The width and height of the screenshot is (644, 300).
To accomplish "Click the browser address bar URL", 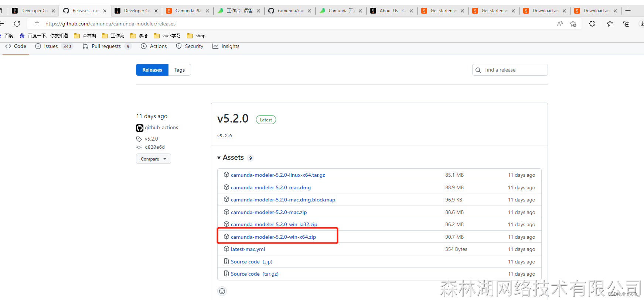I will [110, 24].
